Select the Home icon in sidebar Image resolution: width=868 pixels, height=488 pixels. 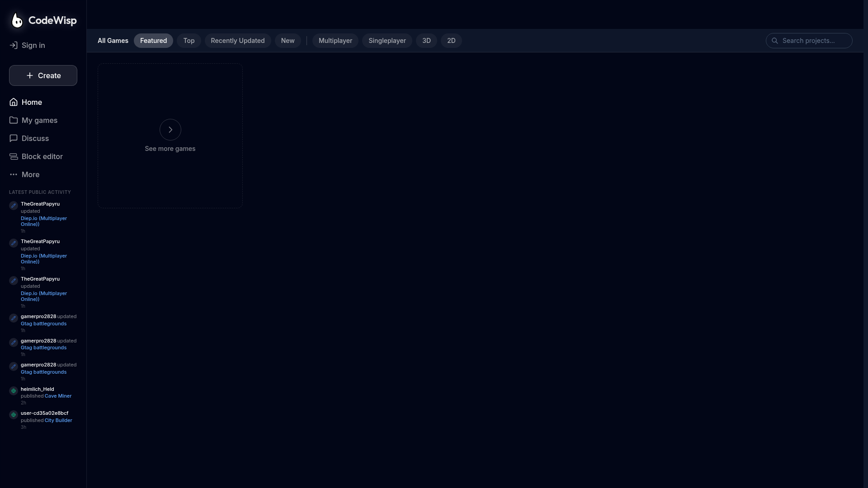point(13,102)
